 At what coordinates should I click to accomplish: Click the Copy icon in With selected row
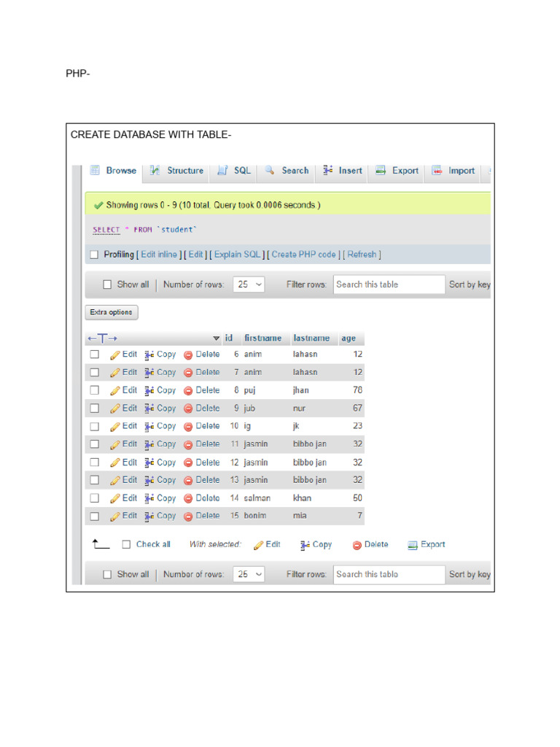(305, 545)
